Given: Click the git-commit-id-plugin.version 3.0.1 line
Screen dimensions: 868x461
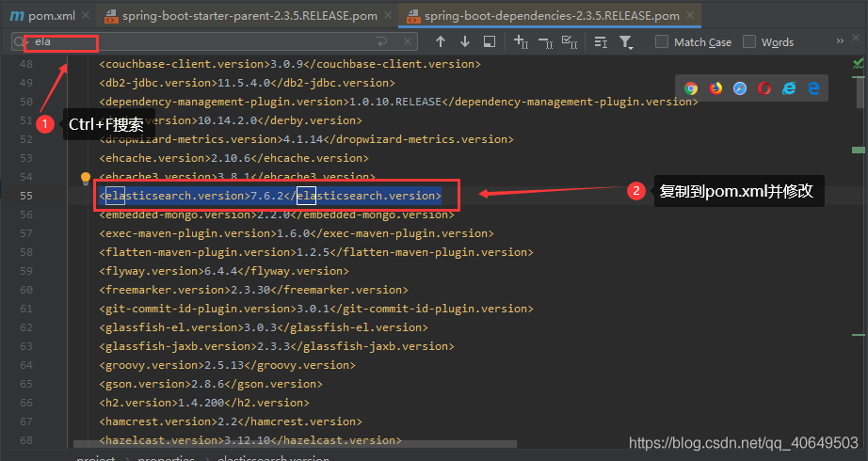Looking at the screenshot, I should (316, 309).
